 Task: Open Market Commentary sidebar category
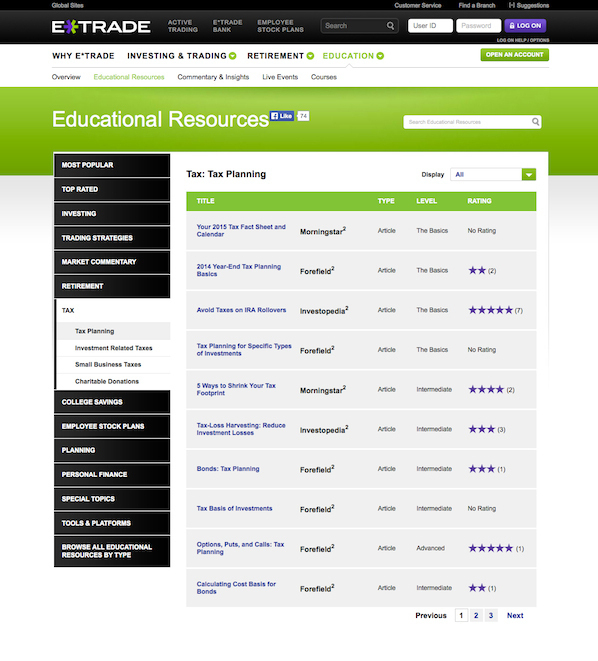coord(112,262)
